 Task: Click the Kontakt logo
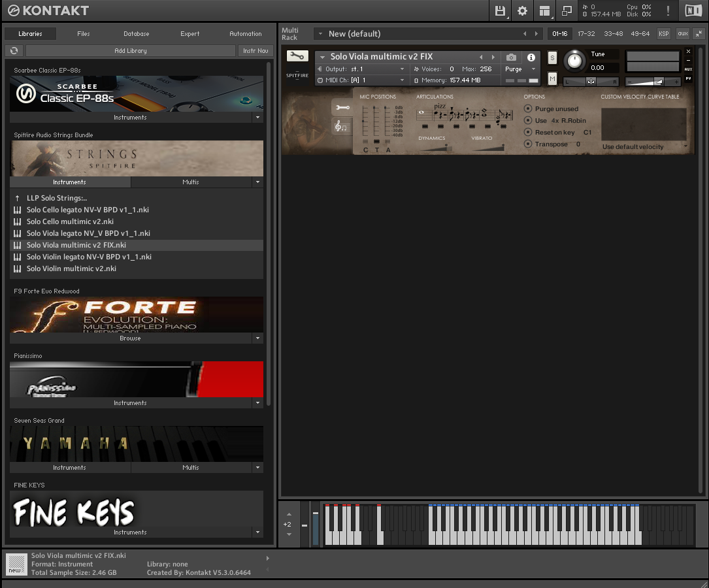[x=48, y=10]
